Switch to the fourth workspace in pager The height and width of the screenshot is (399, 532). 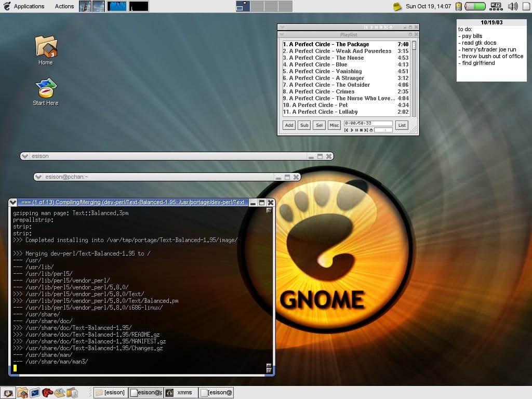click(x=285, y=6)
